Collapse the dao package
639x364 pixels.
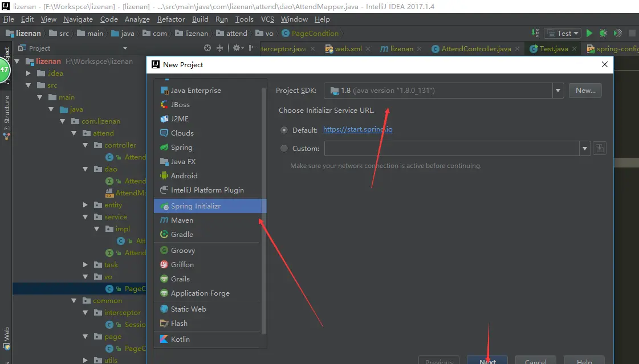(x=85, y=169)
